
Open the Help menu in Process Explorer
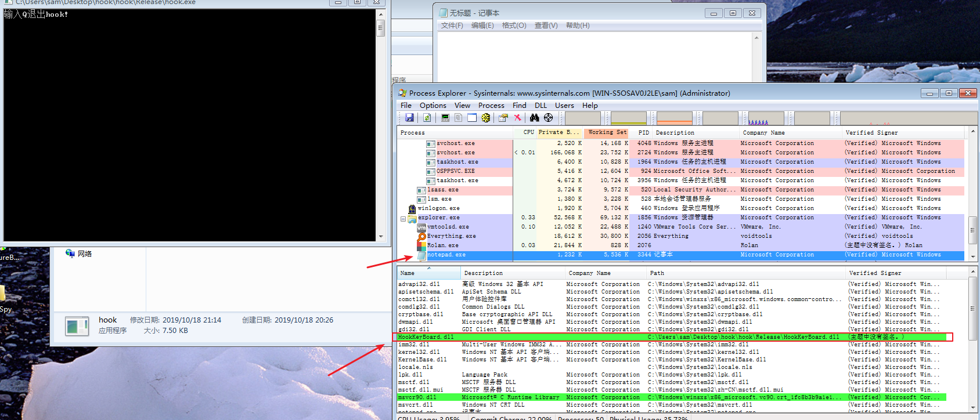pos(590,106)
